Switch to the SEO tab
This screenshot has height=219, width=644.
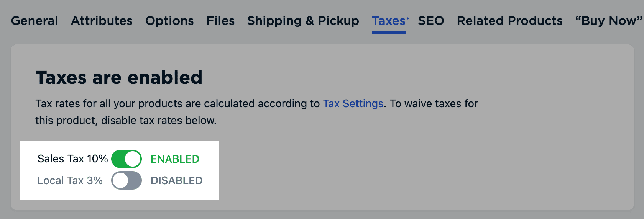tap(431, 21)
